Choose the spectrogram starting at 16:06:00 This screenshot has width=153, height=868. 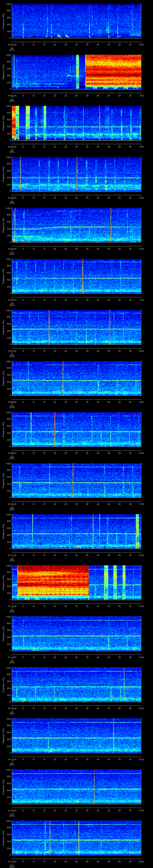tap(77, 276)
